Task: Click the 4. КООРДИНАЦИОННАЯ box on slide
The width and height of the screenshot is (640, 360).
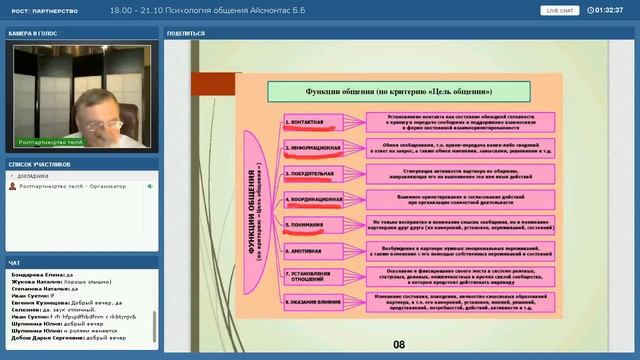Action: click(x=313, y=200)
